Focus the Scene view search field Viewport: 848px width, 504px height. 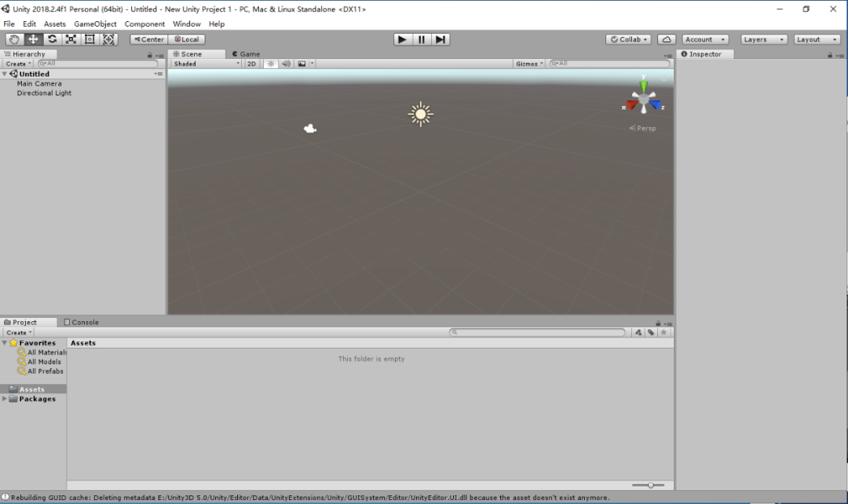pos(609,64)
